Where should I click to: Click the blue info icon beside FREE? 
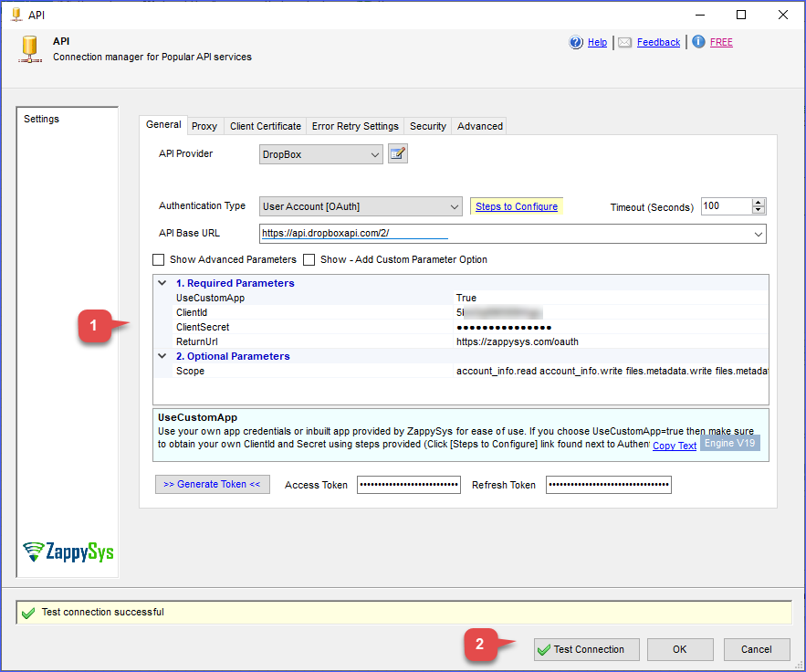(698, 42)
